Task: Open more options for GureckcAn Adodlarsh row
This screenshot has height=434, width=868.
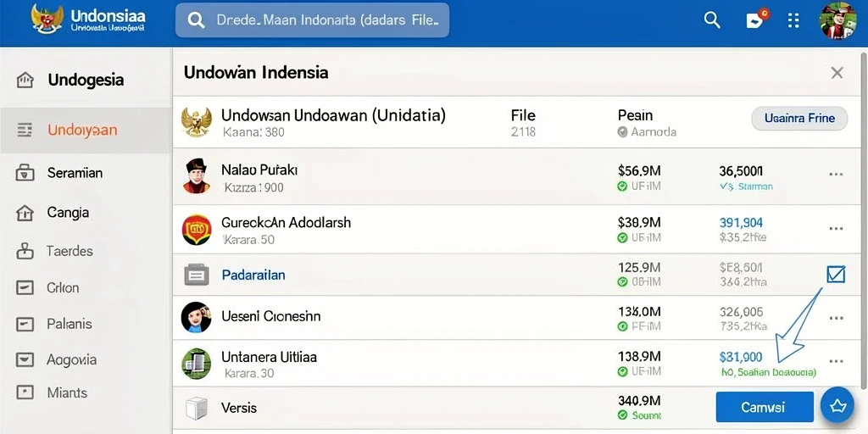Action: 836,229
